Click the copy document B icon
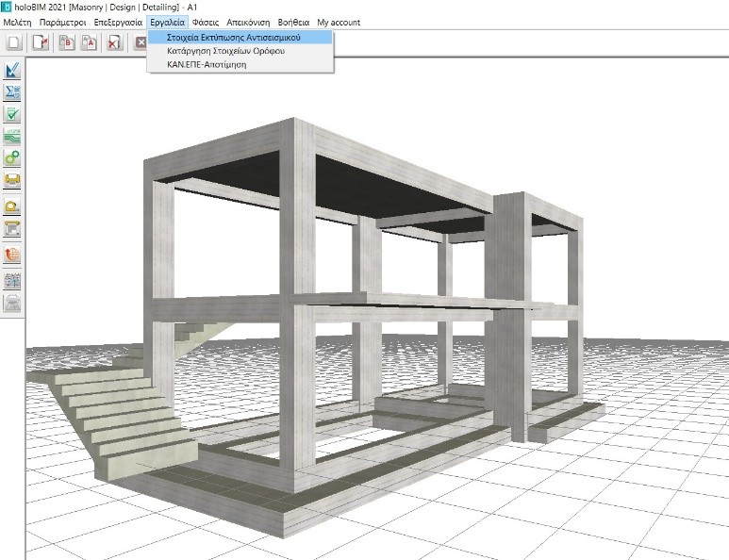Screen dimensions: 729x560 [x=66, y=42]
